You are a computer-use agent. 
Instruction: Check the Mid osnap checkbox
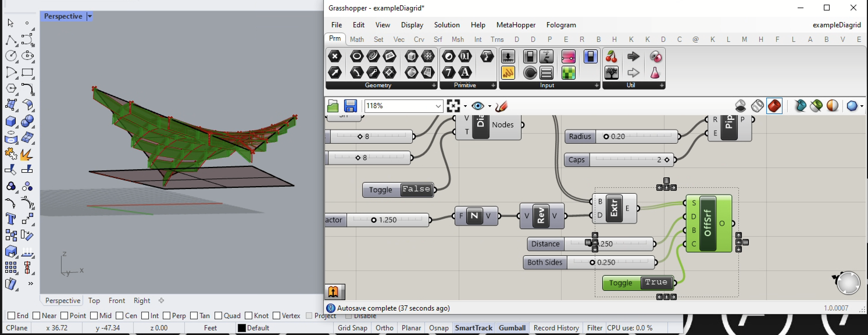[94, 316]
